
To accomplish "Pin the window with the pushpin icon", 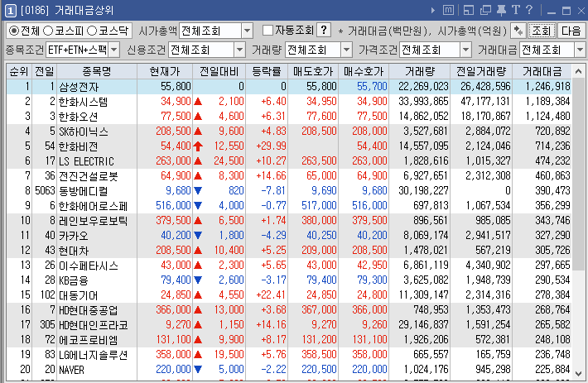I will coord(501,10).
